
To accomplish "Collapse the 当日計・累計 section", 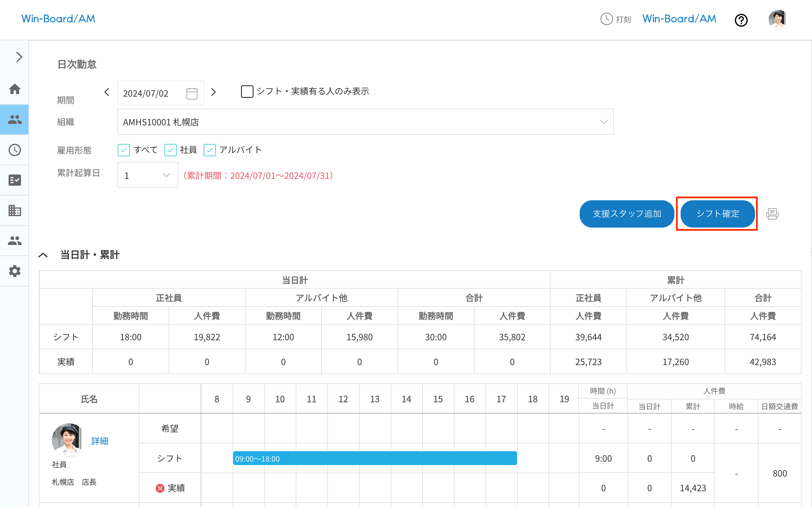I will click(43, 255).
